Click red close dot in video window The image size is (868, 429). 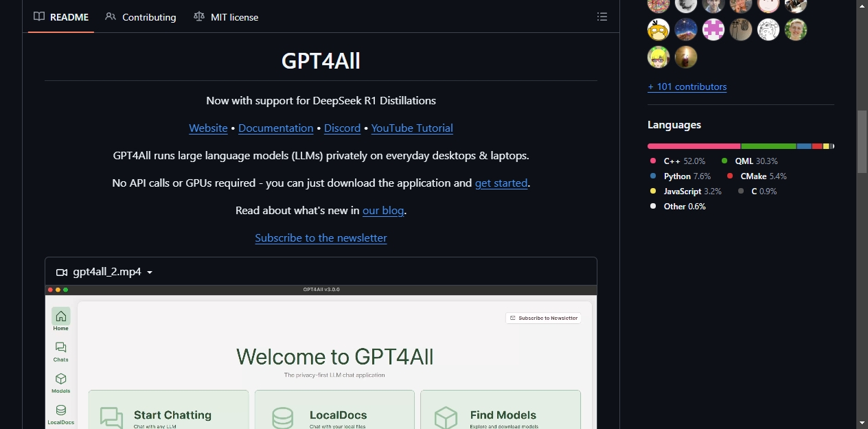[x=51, y=290]
